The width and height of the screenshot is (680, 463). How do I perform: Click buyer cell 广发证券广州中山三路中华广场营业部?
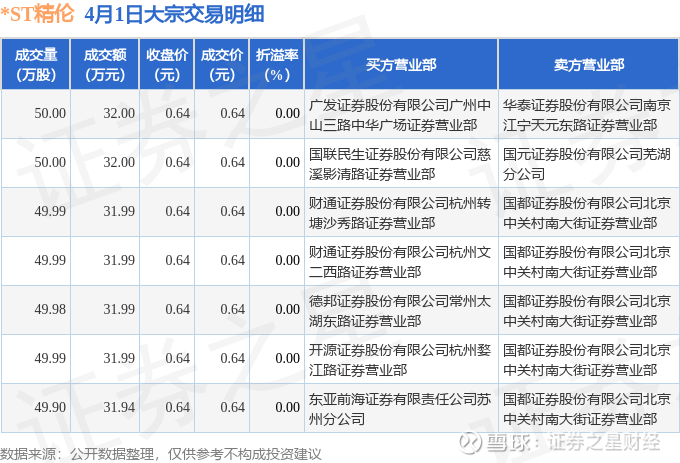[x=400, y=115]
